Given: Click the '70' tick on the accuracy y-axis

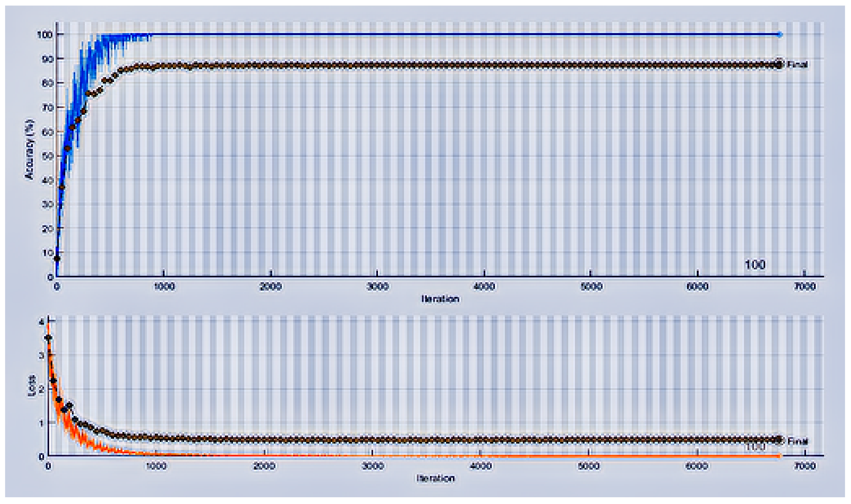Looking at the screenshot, I should click(48, 108).
